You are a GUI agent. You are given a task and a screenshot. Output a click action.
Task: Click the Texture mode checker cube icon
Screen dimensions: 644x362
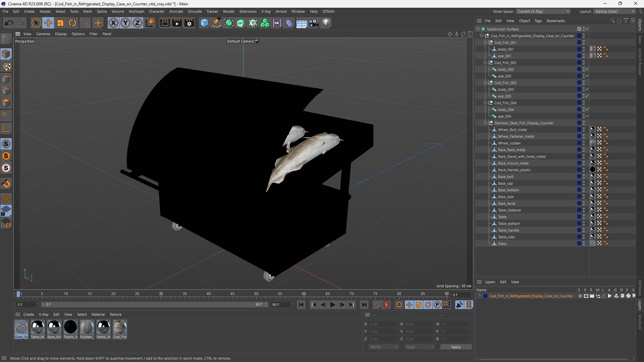6,66
